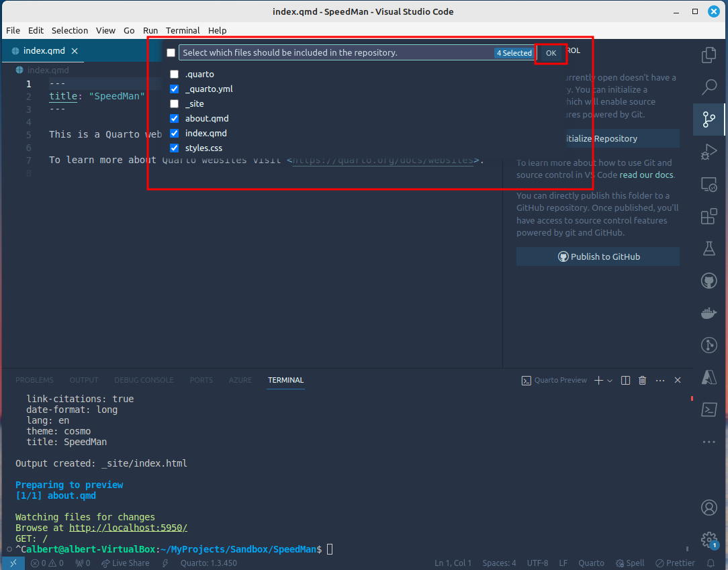Select language mode Quarto in status bar
728x570 pixels.
(x=591, y=563)
